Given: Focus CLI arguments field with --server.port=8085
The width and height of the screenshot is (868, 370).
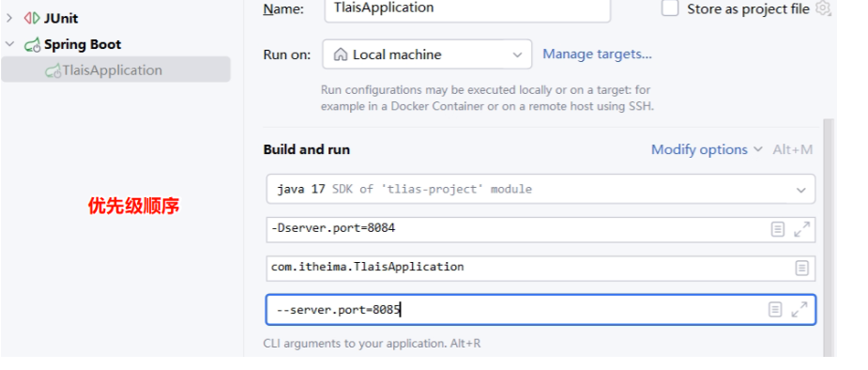Looking at the screenshot, I should (x=541, y=310).
